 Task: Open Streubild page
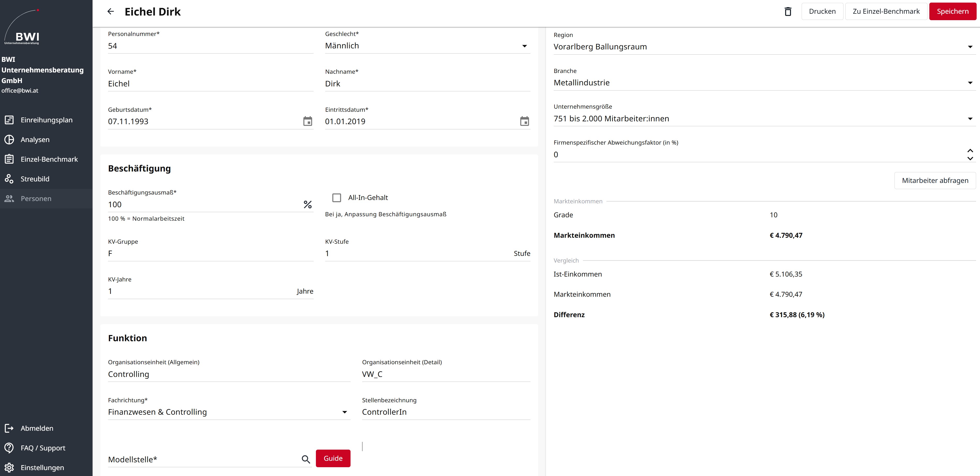point(47,178)
